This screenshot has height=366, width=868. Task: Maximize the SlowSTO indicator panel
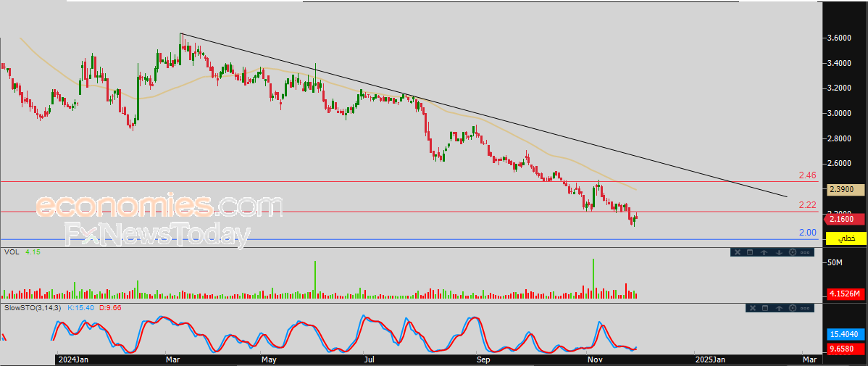pyautogui.click(x=765, y=308)
